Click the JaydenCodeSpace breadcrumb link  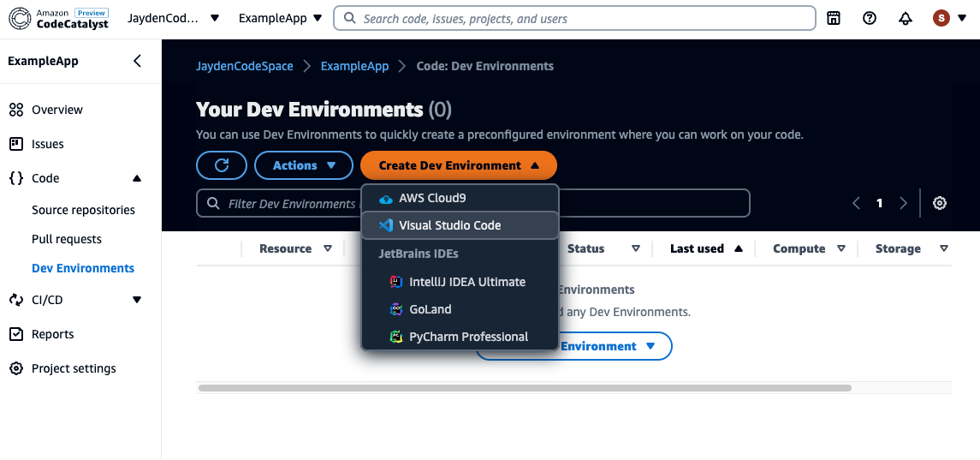[x=244, y=66]
